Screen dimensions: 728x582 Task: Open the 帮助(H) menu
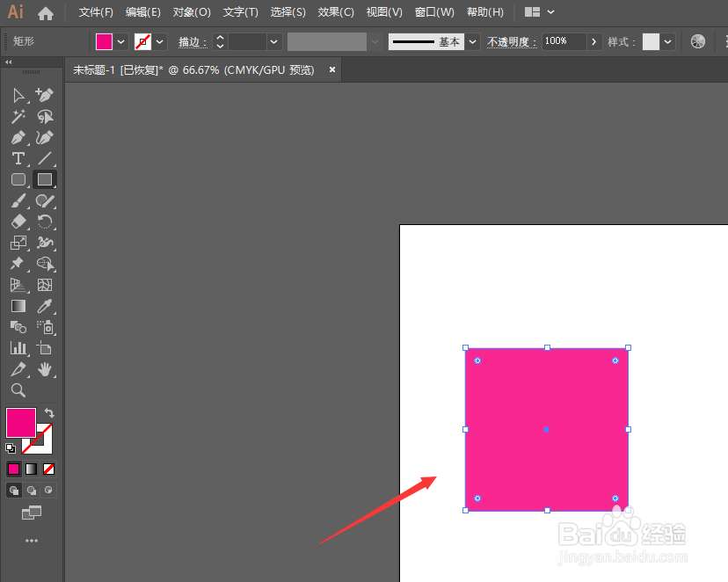[x=485, y=12]
